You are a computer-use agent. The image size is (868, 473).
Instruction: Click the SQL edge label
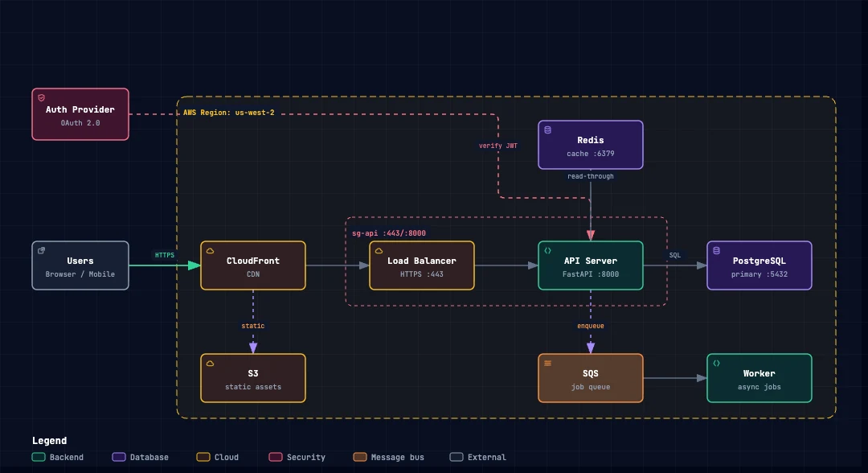[x=675, y=255]
